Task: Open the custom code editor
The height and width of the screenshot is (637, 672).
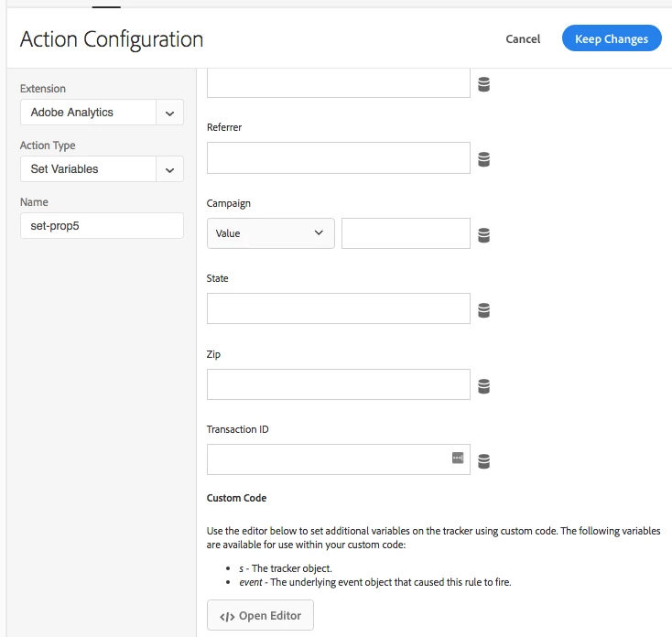Action: point(261,616)
